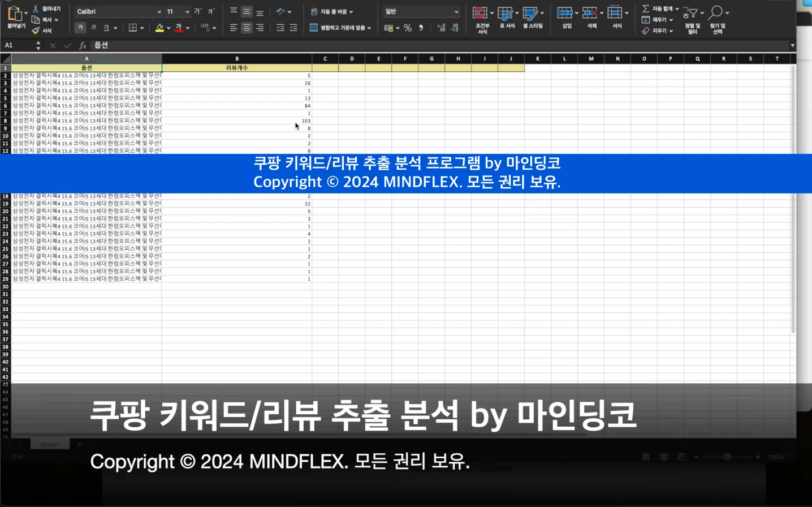Image resolution: width=812 pixels, height=507 pixels.
Task: Click the Select All corner triangle
Action: [6, 59]
